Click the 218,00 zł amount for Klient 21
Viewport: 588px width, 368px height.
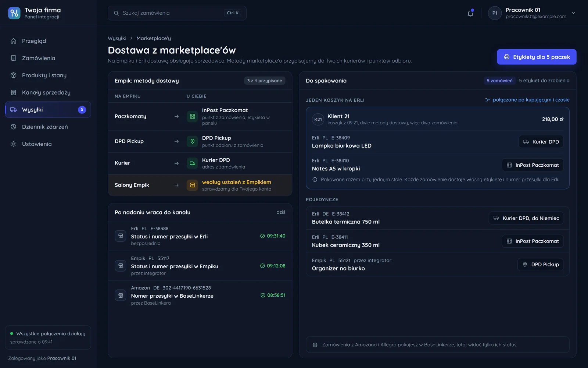click(553, 119)
